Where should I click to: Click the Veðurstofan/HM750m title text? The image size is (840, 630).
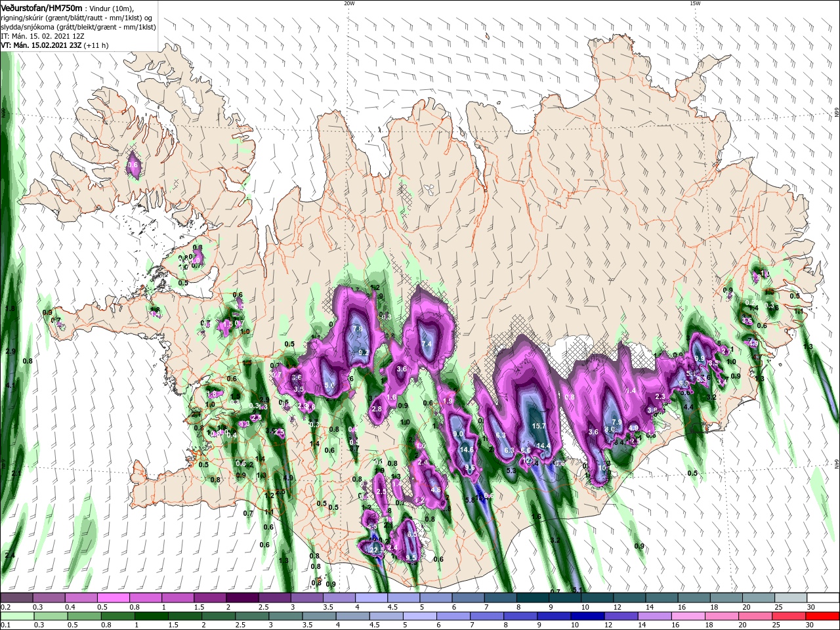[42, 7]
